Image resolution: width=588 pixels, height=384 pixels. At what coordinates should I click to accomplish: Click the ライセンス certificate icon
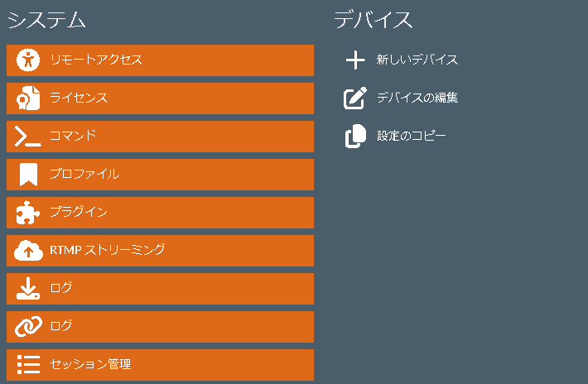click(x=28, y=98)
